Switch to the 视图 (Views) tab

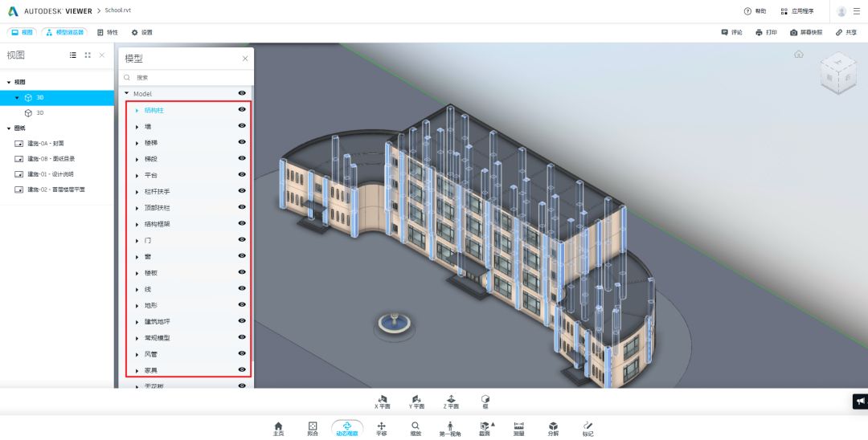(x=23, y=33)
